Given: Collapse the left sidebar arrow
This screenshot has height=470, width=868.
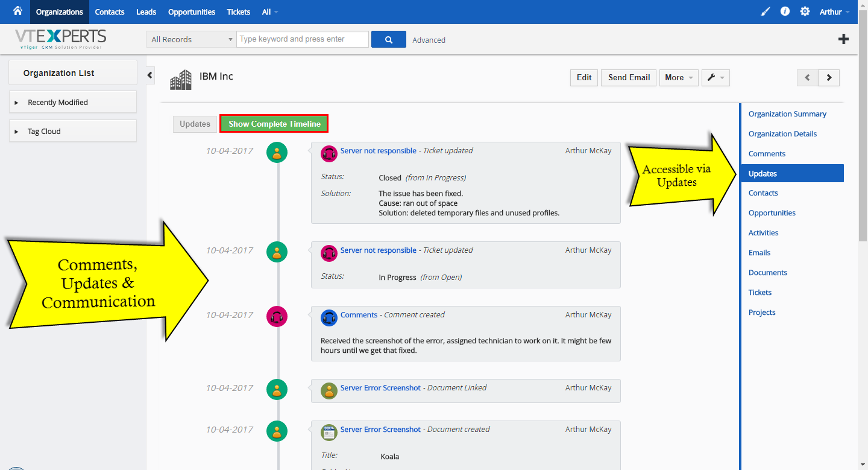Looking at the screenshot, I should [x=150, y=75].
